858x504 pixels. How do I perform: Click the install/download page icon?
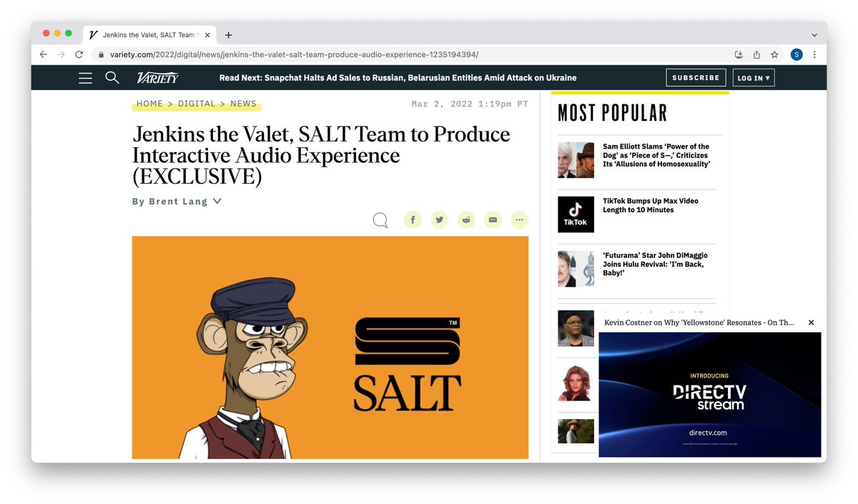click(739, 54)
